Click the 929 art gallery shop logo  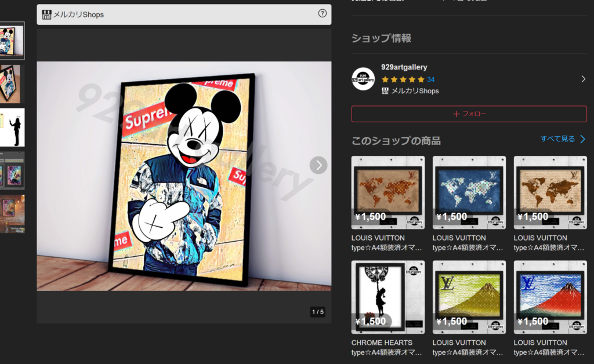click(x=363, y=79)
